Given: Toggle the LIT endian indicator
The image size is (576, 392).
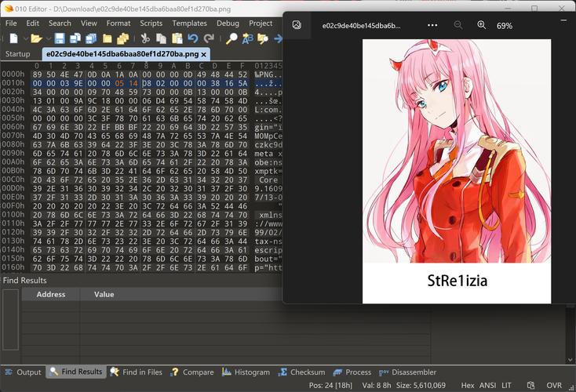Looking at the screenshot, I should tap(507, 386).
